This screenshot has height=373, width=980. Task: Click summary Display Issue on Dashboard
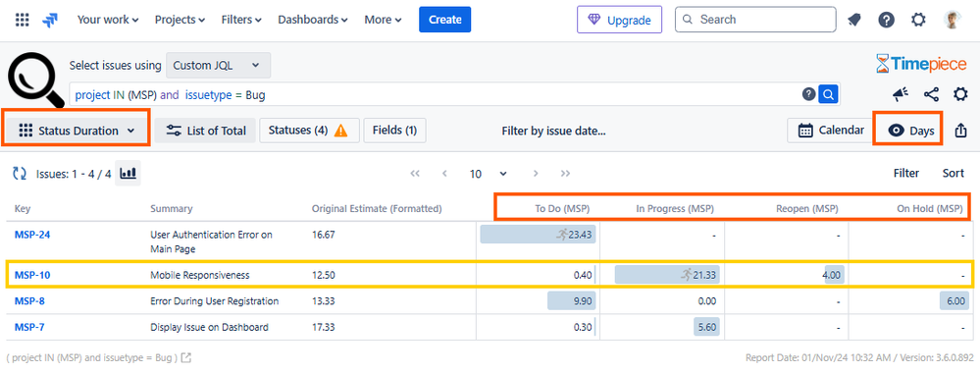click(x=209, y=327)
